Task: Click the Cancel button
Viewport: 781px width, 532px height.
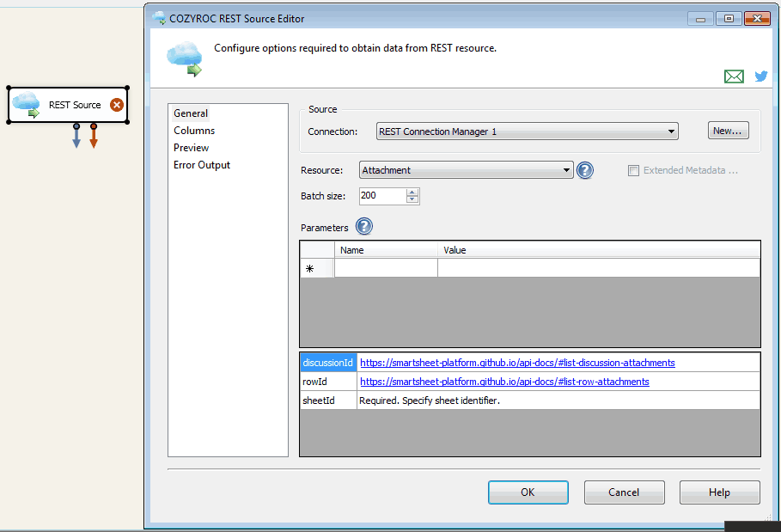Action: point(624,492)
